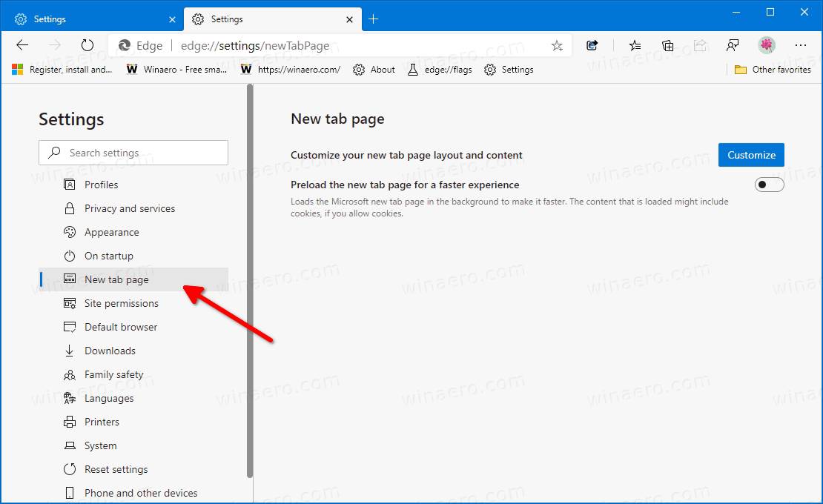Expand the Other favorites folder
The width and height of the screenshot is (823, 504).
pyautogui.click(x=772, y=69)
